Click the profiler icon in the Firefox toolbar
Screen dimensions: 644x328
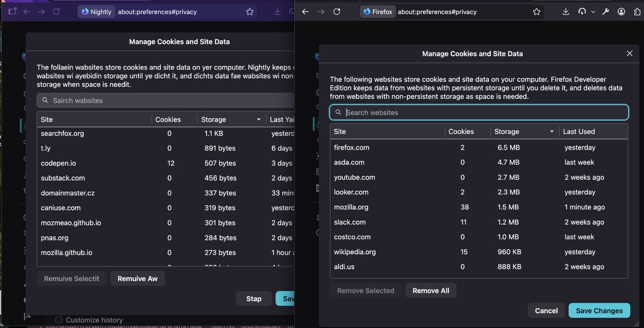click(582, 12)
